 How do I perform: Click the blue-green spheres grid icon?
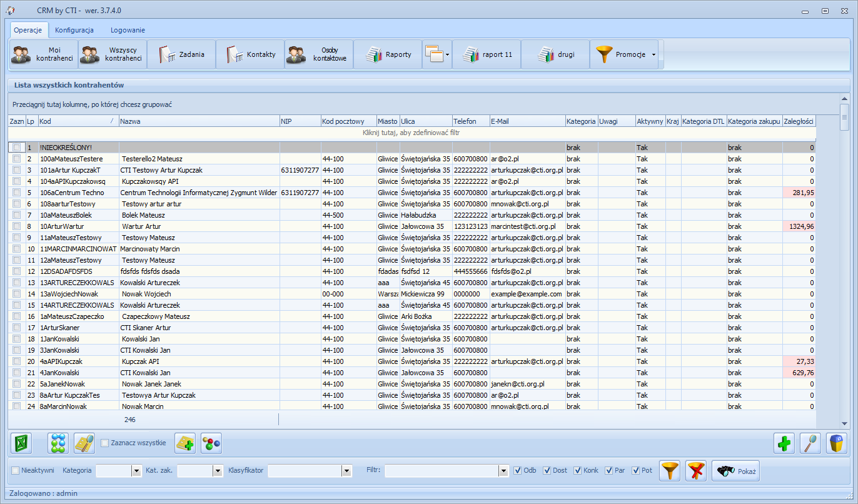point(58,443)
